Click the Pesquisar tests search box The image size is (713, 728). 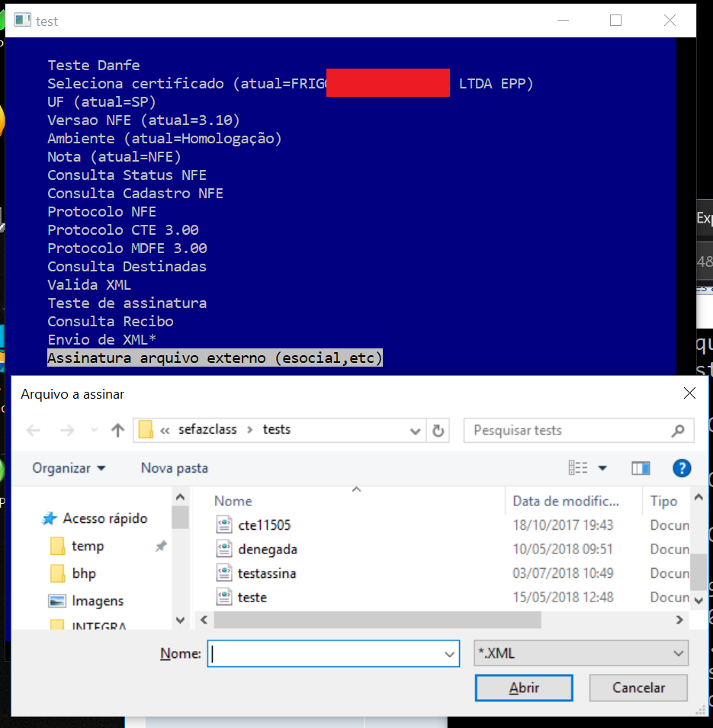click(579, 431)
